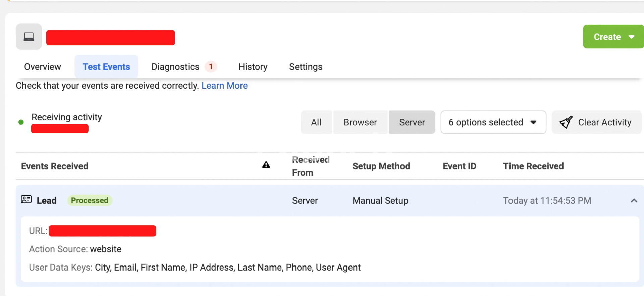Select the Test Events tab
The image size is (644, 296).
[106, 67]
